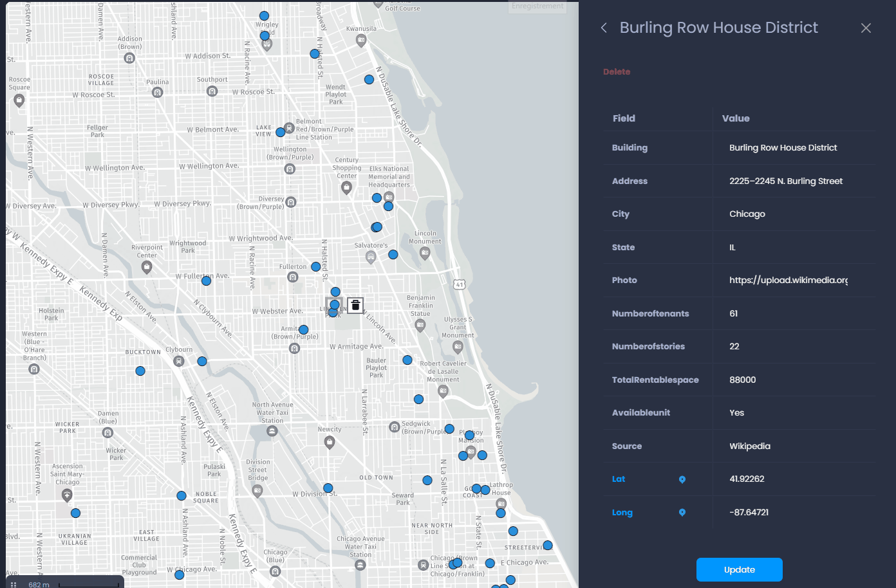Click the blue dot near Wrigley Field
The width and height of the screenshot is (896, 588).
[x=265, y=35]
